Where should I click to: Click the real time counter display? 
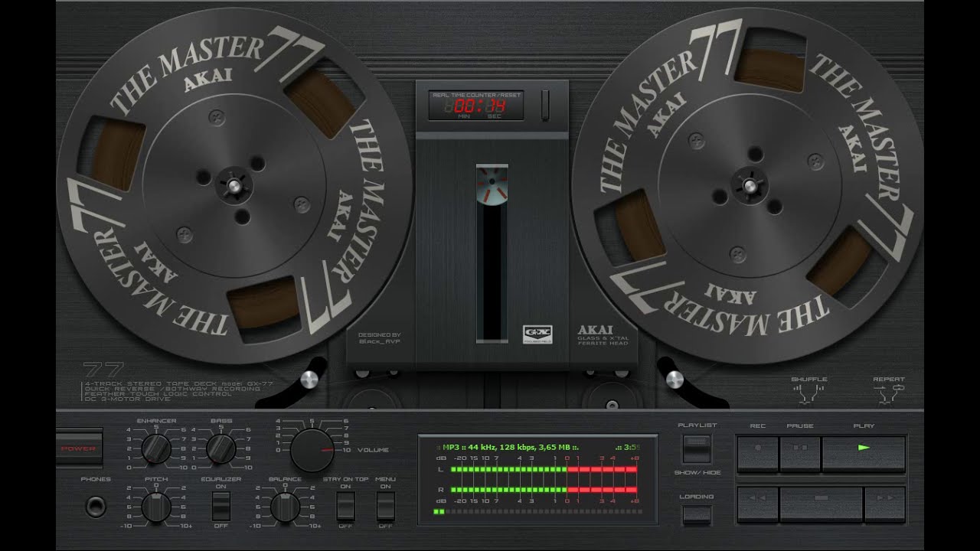[x=475, y=106]
